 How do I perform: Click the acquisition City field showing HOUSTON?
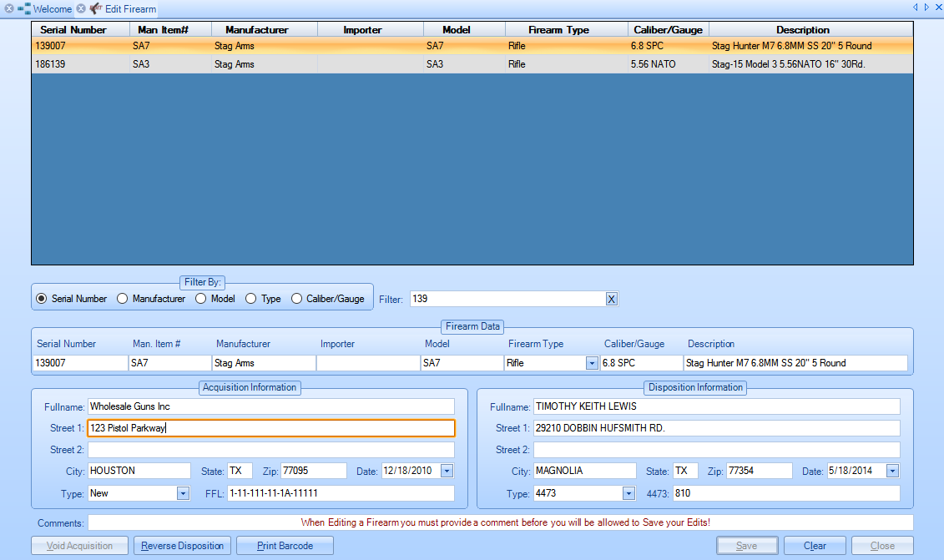point(139,471)
